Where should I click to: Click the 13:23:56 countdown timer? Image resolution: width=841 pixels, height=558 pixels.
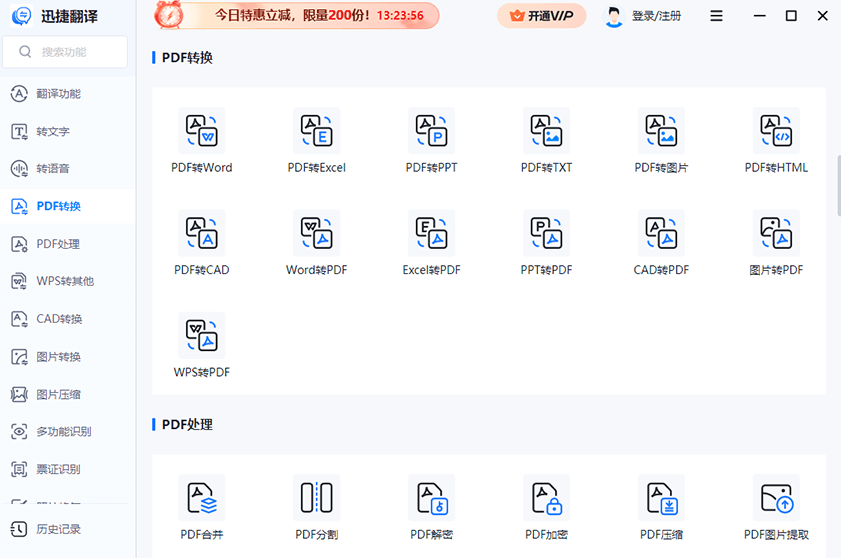click(400, 16)
